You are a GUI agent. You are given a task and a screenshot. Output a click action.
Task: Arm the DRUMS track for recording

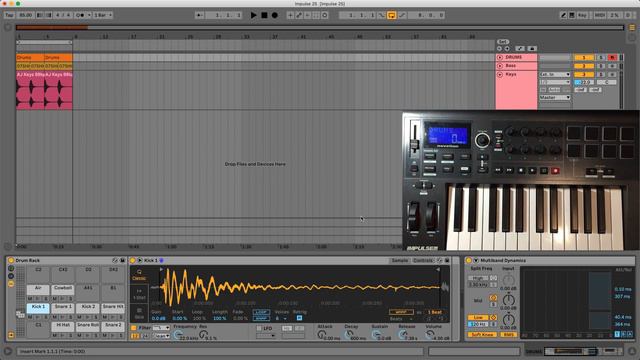(612, 58)
